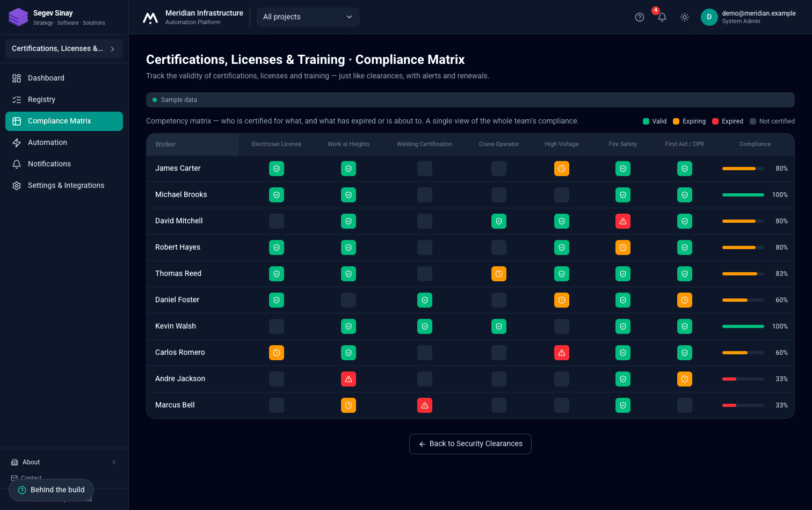The width and height of the screenshot is (812, 510).
Task: Click Marcus Bell's not-certified First Aid cell
Action: (685, 405)
